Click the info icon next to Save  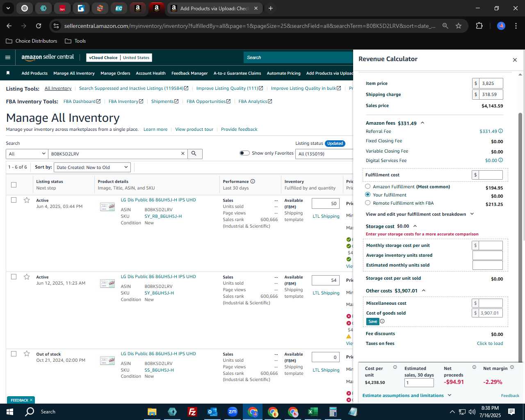point(382,322)
